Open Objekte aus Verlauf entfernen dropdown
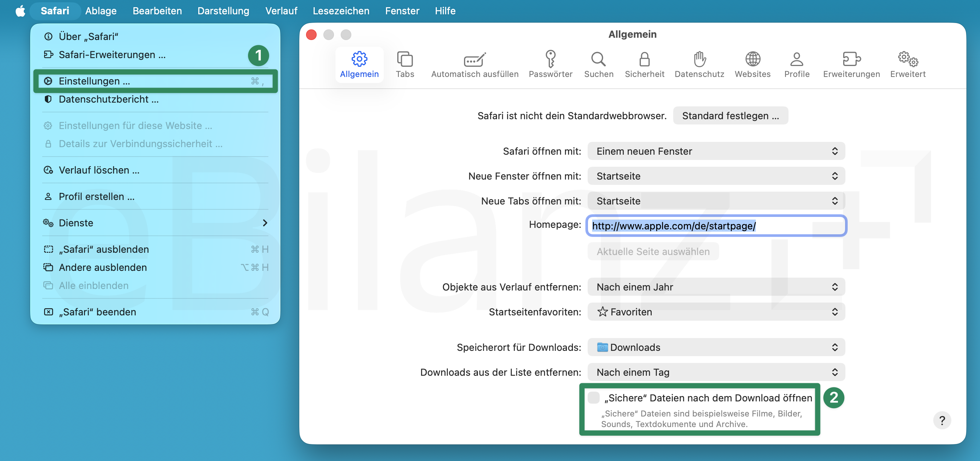 716,287
